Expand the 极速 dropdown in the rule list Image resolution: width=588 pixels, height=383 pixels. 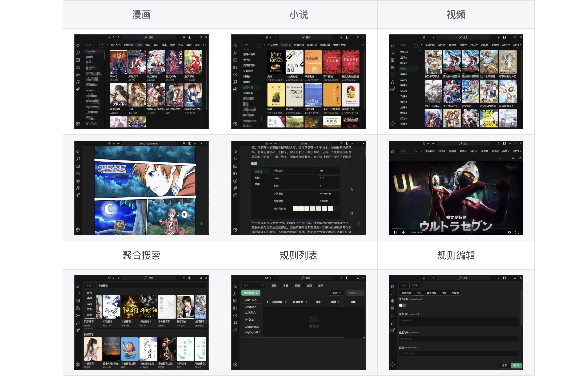pyautogui.click(x=337, y=293)
